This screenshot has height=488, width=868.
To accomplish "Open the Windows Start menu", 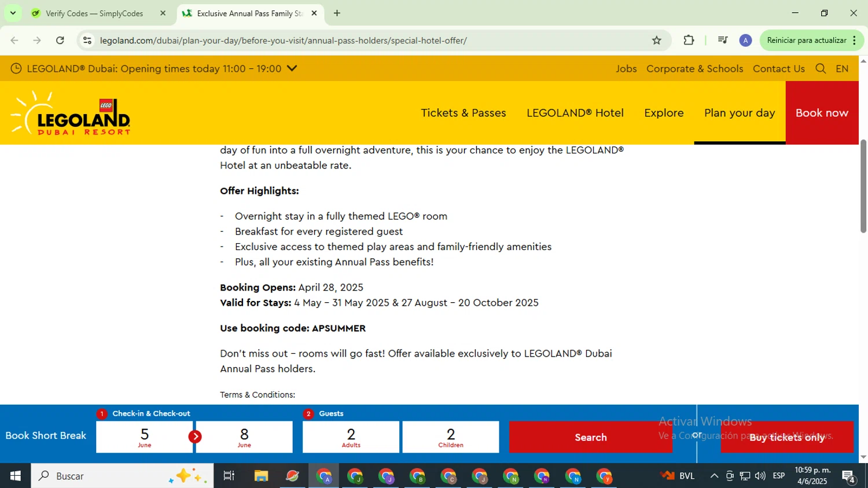I will pyautogui.click(x=16, y=476).
